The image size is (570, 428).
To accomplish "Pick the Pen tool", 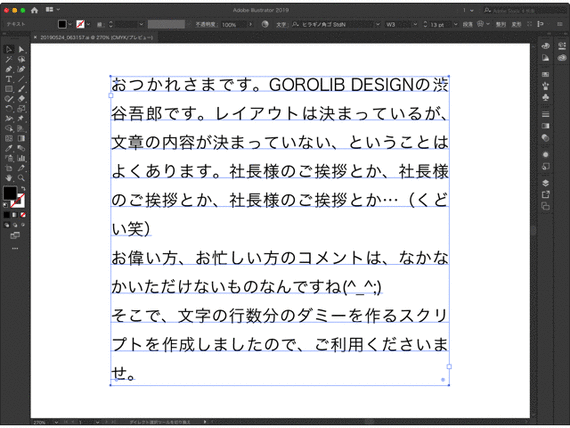I will 9,69.
